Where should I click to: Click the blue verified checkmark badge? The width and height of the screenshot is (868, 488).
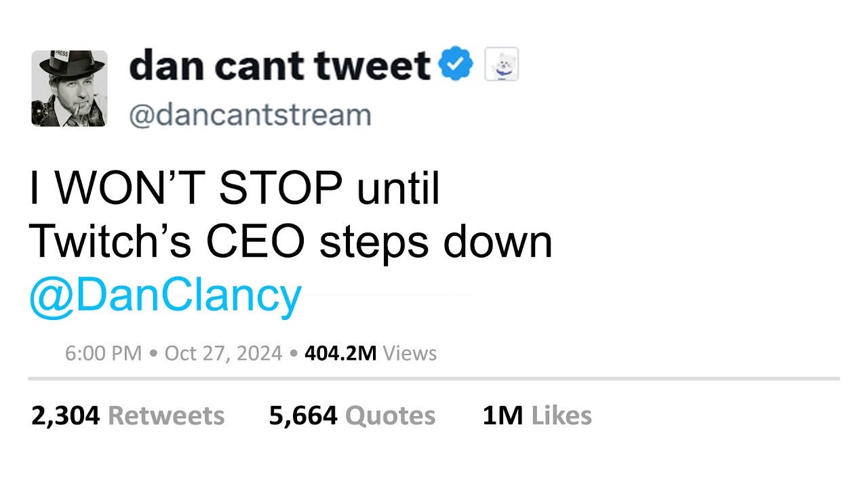pyautogui.click(x=456, y=65)
